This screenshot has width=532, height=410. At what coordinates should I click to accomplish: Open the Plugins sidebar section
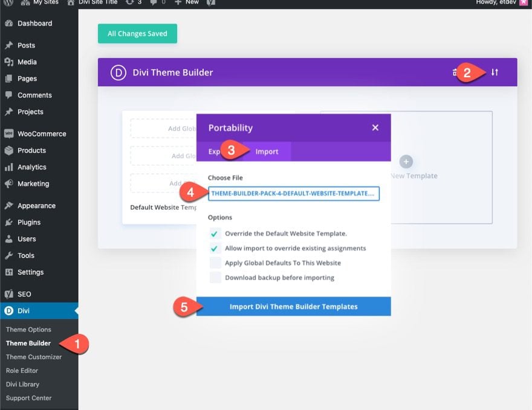(29, 222)
